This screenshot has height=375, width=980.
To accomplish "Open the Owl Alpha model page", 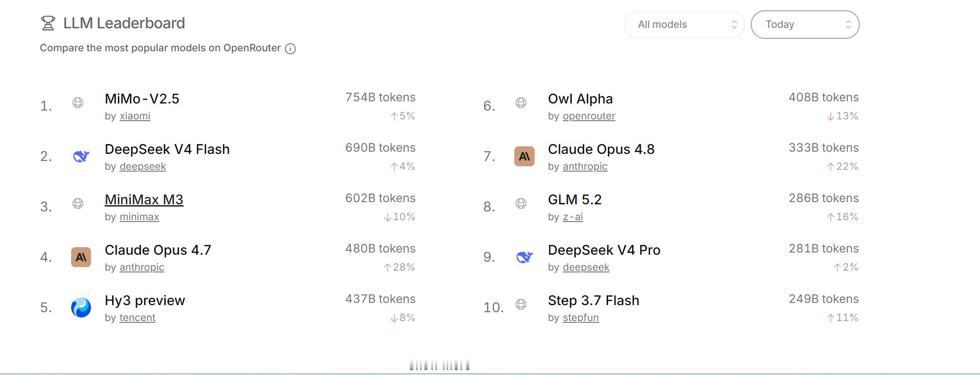I will (x=580, y=99).
